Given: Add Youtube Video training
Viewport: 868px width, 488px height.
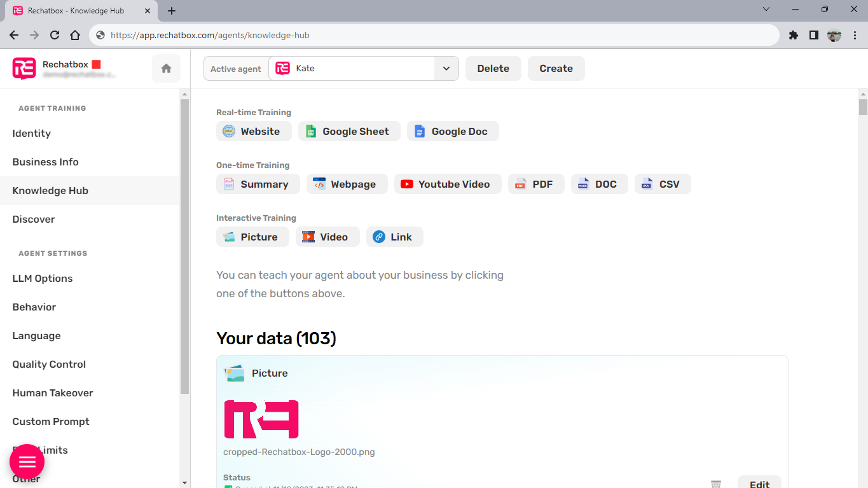Looking at the screenshot, I should coord(448,184).
